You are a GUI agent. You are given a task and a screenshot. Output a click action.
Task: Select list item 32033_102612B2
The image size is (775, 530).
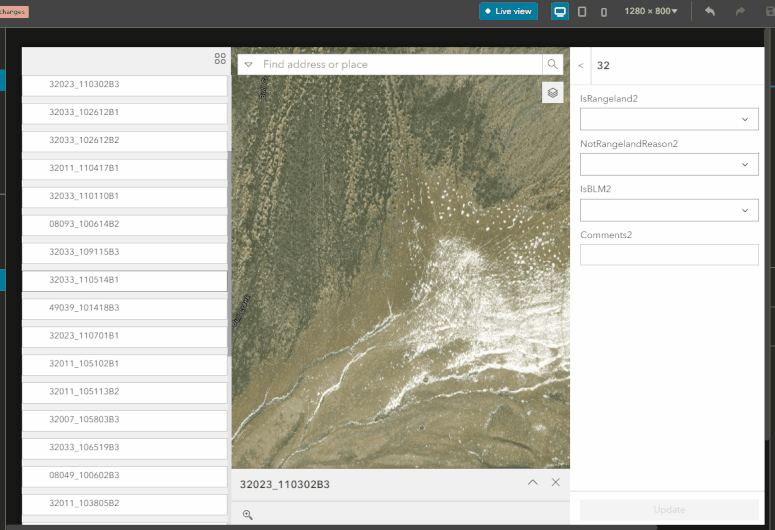pos(125,141)
